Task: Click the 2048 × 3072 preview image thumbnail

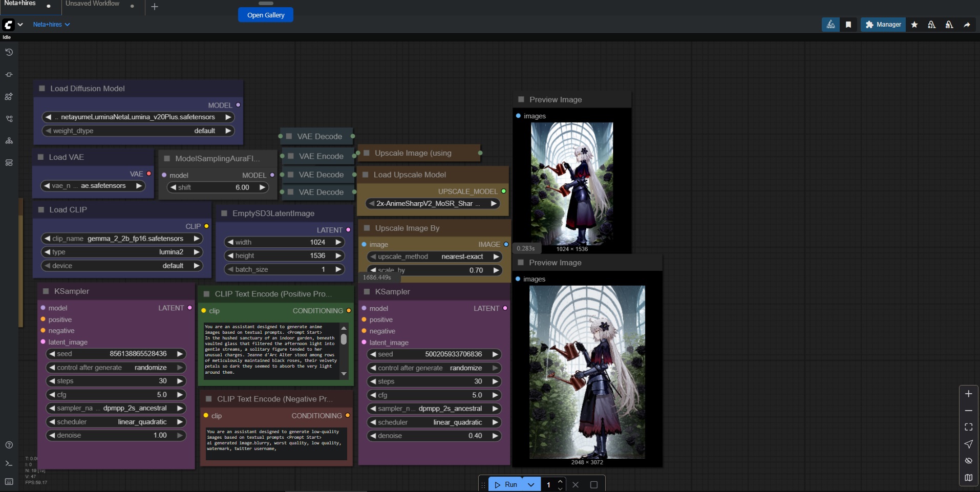Action: 587,372
